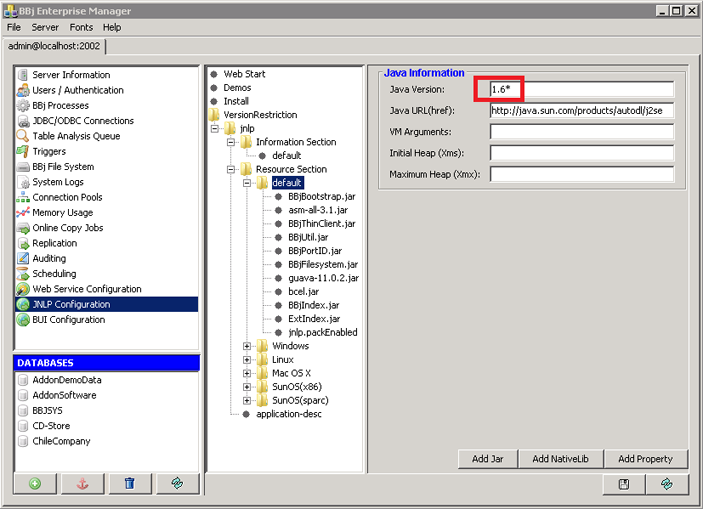Screen dimensions: 703x509
Task: Open Web Service Configuration icon
Action: [x=23, y=289]
